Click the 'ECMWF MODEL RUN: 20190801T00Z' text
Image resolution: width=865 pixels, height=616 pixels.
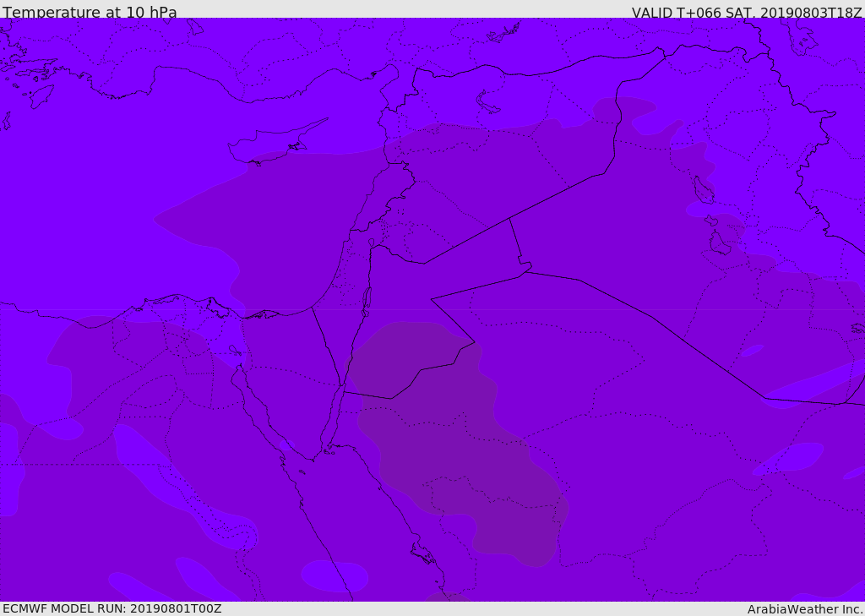112,608
